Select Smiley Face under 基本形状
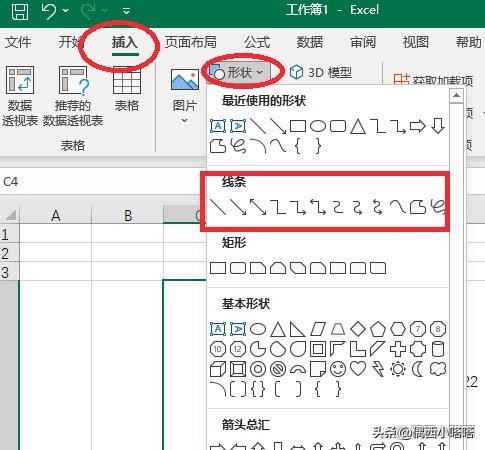The image size is (485, 450). click(338, 369)
